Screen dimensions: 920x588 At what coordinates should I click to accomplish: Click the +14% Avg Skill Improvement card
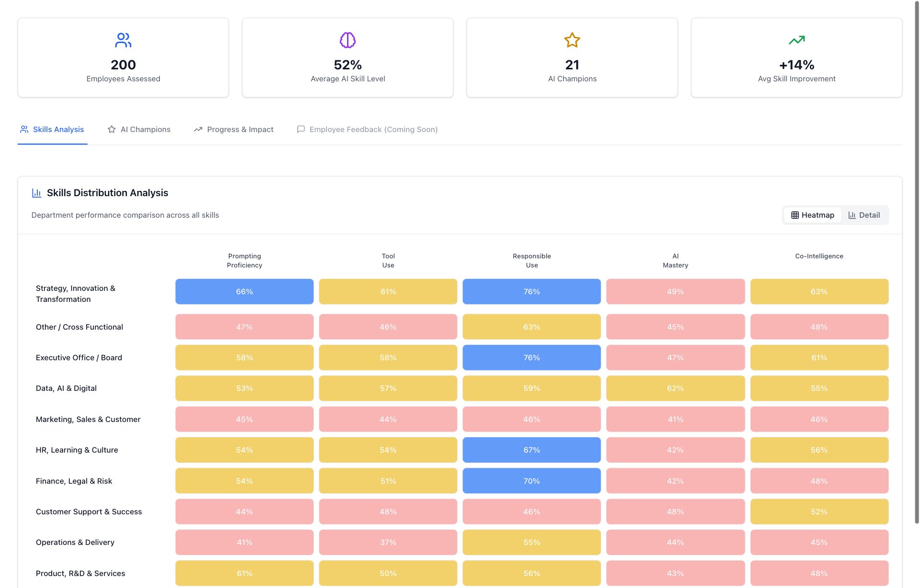(797, 57)
